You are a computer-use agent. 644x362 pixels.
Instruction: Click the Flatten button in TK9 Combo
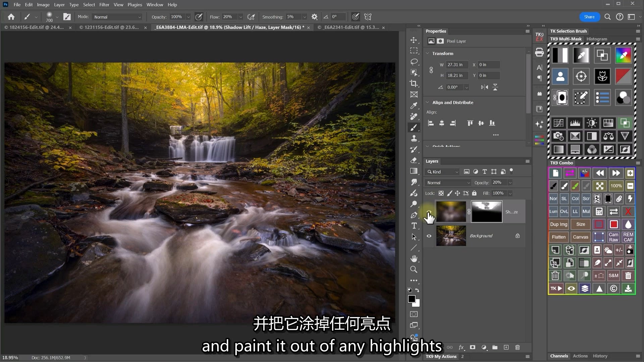tap(558, 237)
